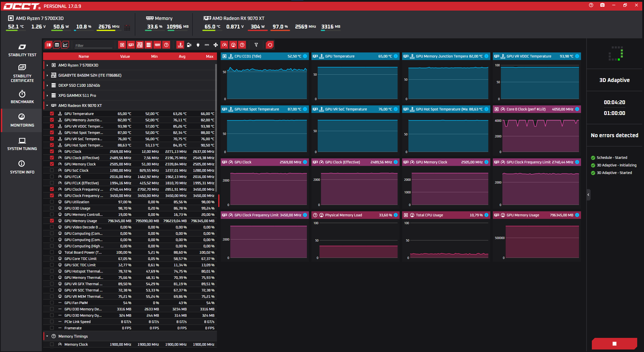Viewport: 644px width, 352px height.
Task: Open the System Info section
Action: (22, 167)
